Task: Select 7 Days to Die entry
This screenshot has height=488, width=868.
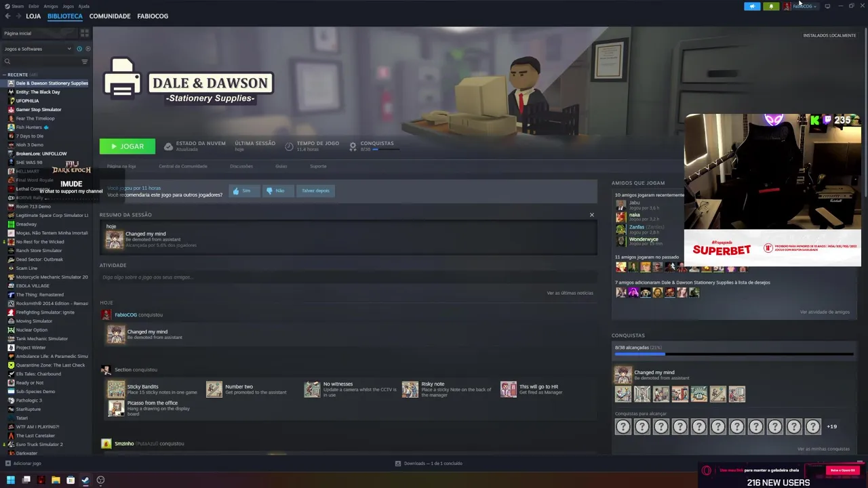Action: [30, 136]
